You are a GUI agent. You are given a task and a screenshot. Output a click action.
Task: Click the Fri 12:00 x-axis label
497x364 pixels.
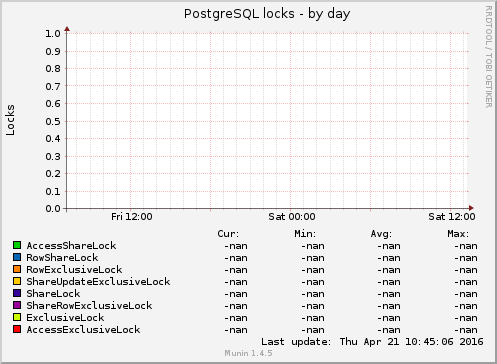[x=132, y=217]
